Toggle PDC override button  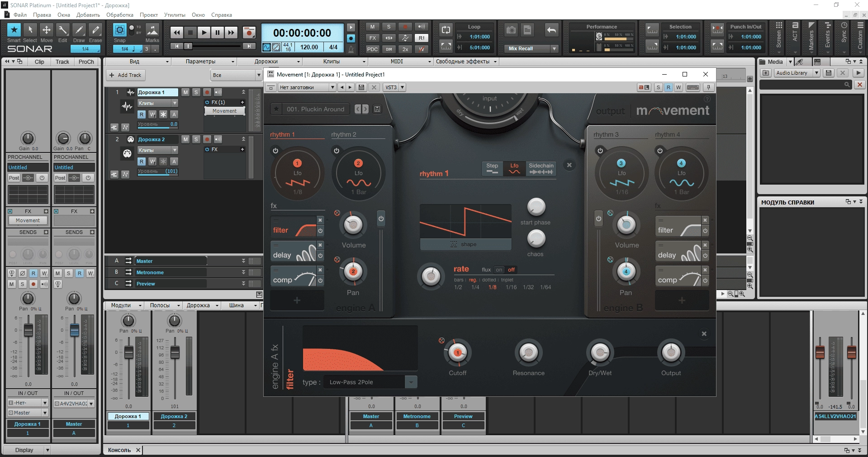tap(372, 49)
